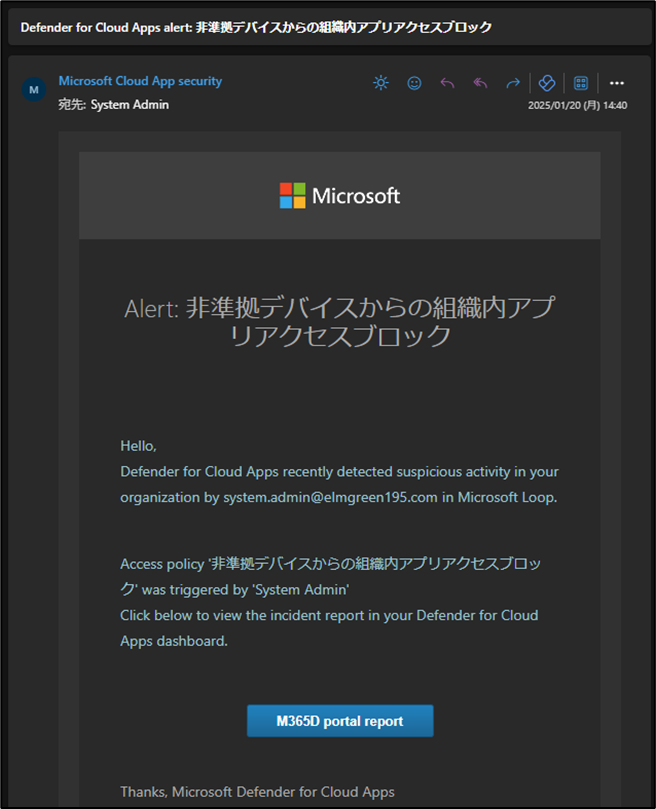This screenshot has height=809, width=656.
Task: Toggle the light/dark background sun icon
Action: point(381,83)
